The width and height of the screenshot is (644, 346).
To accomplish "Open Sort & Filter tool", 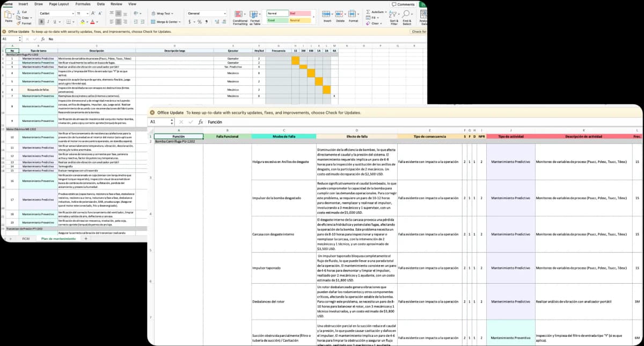I will click(x=394, y=17).
